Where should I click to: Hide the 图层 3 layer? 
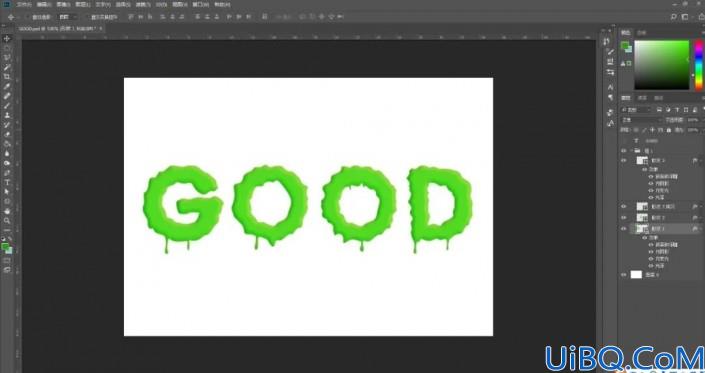[x=624, y=160]
